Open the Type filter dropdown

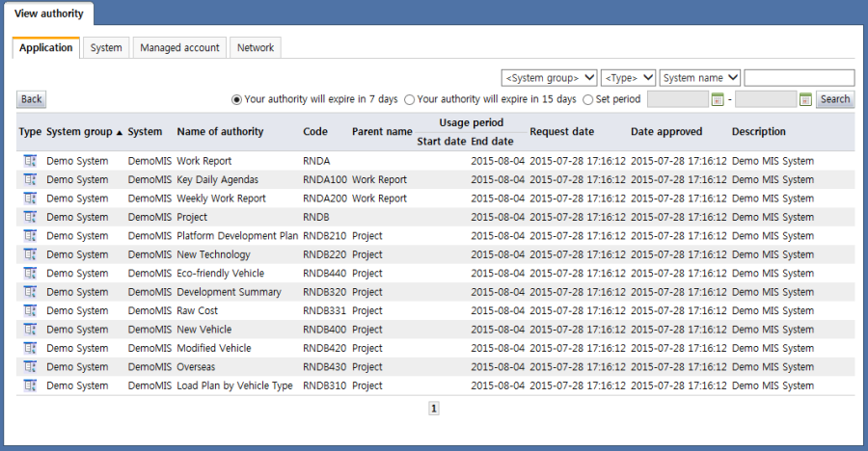point(628,78)
